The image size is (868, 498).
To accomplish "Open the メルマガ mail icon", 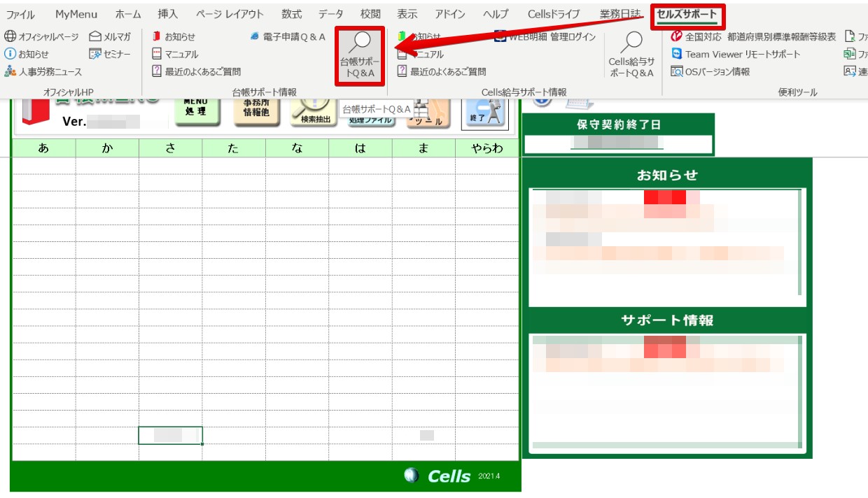I will (x=110, y=36).
